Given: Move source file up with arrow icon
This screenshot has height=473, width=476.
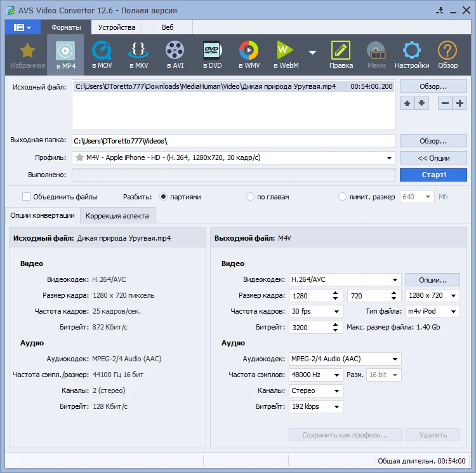Looking at the screenshot, I should coord(407,103).
